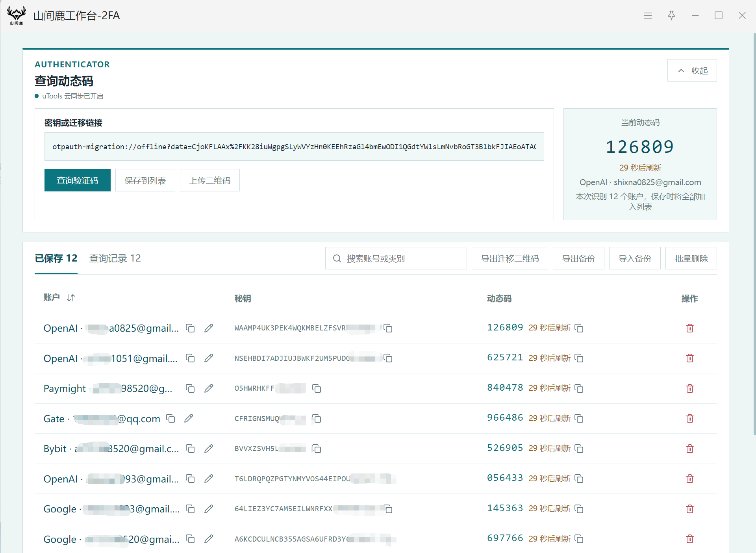Image resolution: width=756 pixels, height=553 pixels.
Task: Collapse the panel with 收起 button
Action: pyautogui.click(x=692, y=71)
